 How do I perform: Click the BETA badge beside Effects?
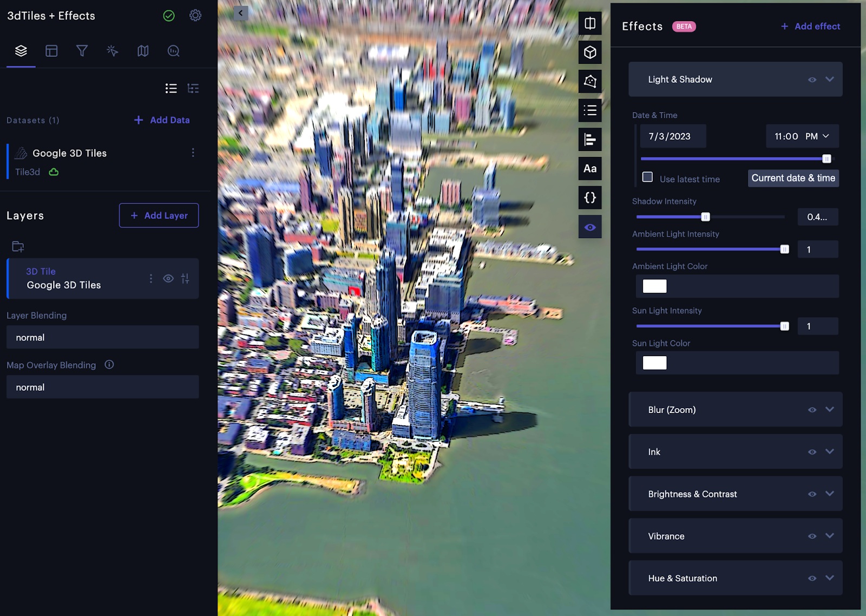tap(684, 27)
